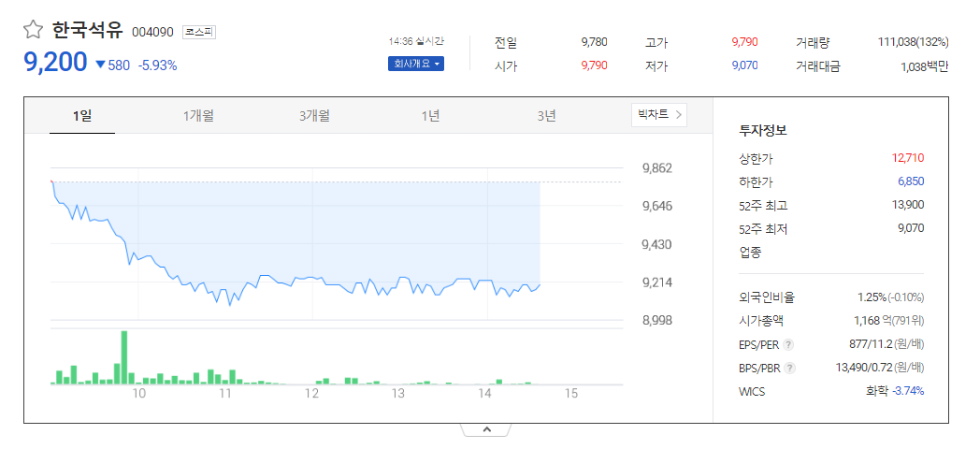Show the 1년 chart tab
The width and height of the screenshot is (980, 449).
point(430,116)
